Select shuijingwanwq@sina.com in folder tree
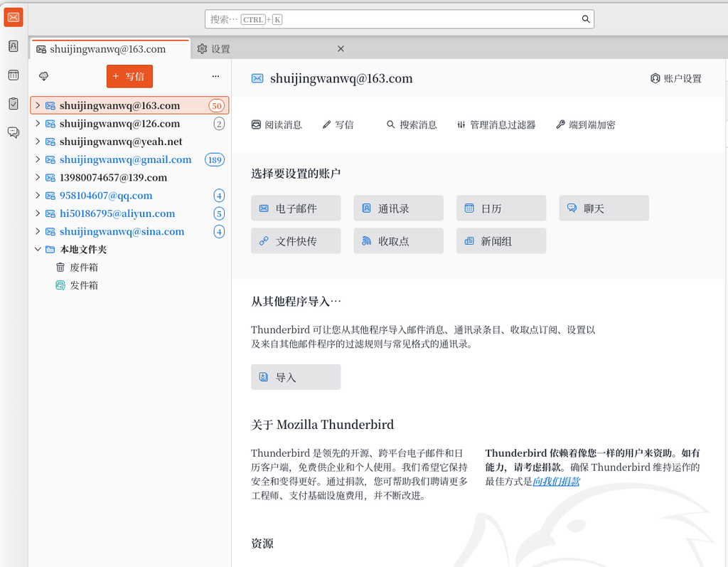Screen dimensions: 728x567 click(x=129, y=231)
